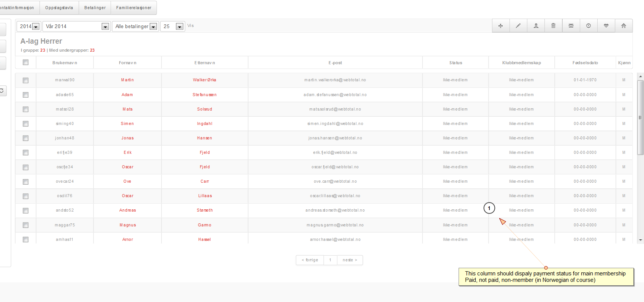The width and height of the screenshot is (644, 302).
Task: Open surname link Stefanussen
Action: tap(204, 95)
